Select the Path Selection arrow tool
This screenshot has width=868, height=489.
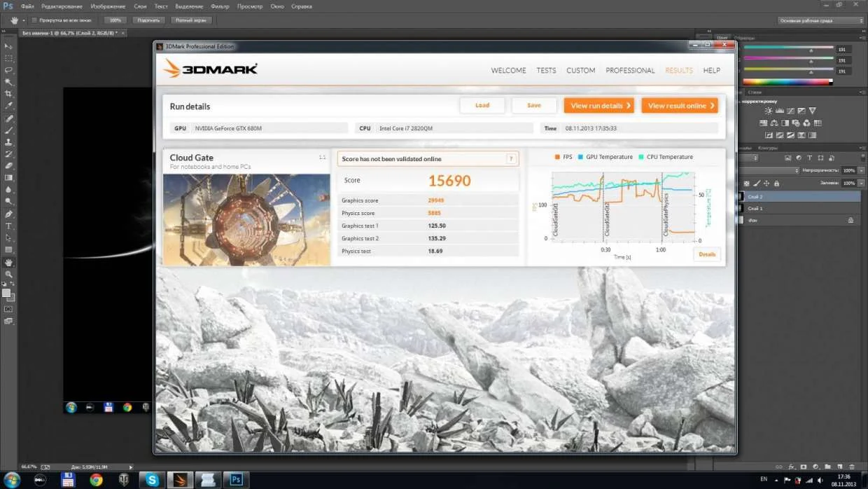[x=9, y=238]
